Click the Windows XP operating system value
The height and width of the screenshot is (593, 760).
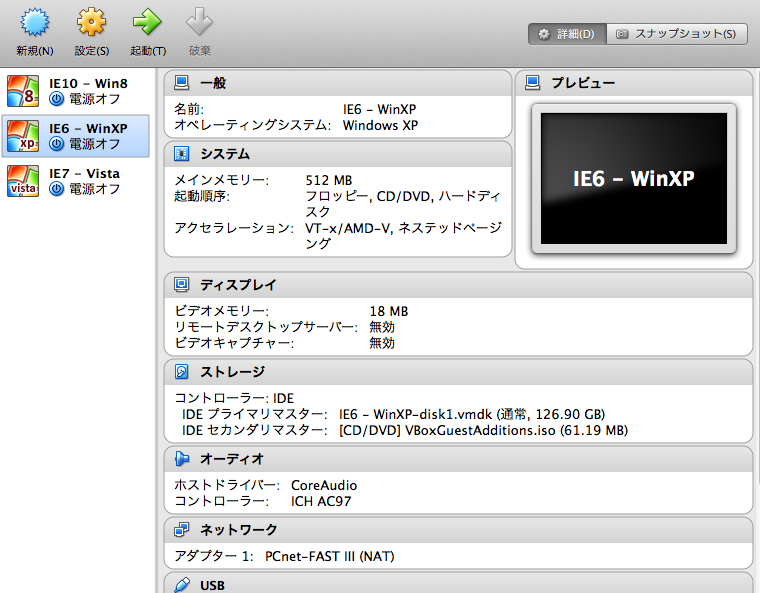[380, 125]
